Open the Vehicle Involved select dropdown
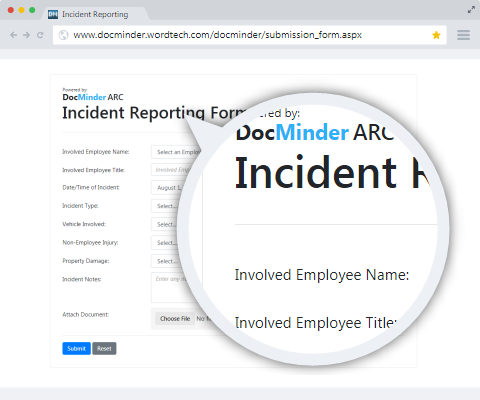Image resolution: width=480 pixels, height=400 pixels. (x=165, y=224)
